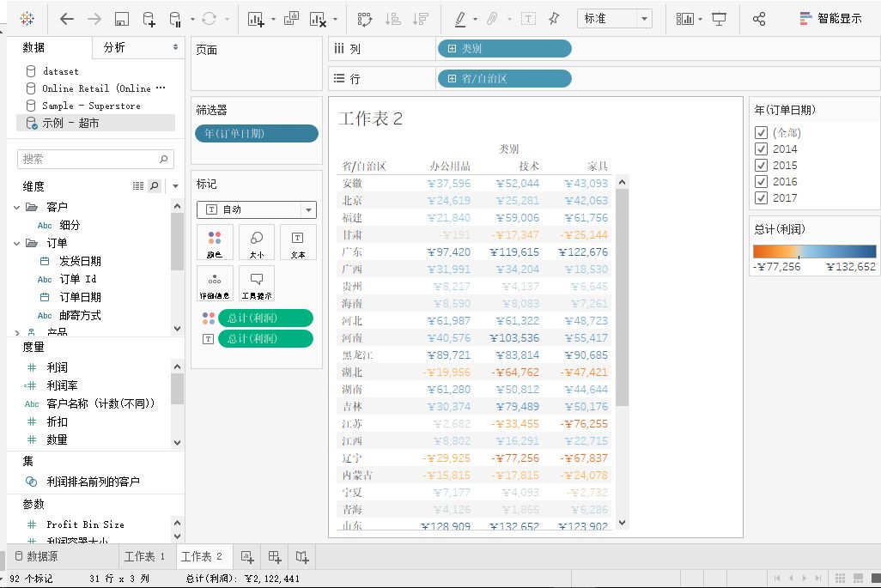Select the color 总计(利润) marks pill
The image size is (881, 588).
265,318
